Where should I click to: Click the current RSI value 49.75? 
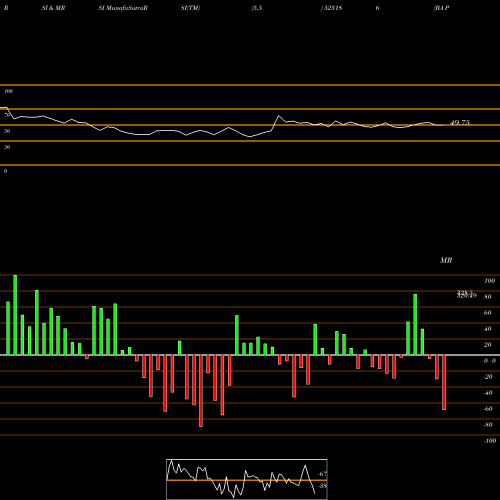click(x=460, y=123)
